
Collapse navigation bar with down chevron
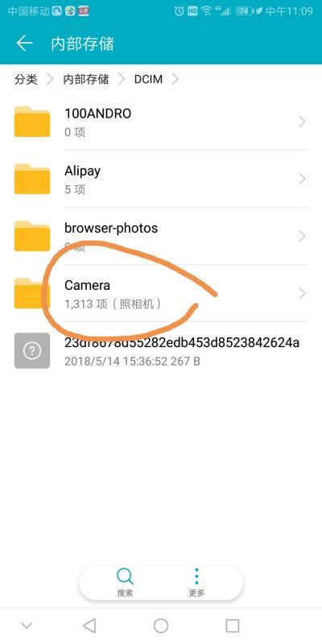[27, 626]
